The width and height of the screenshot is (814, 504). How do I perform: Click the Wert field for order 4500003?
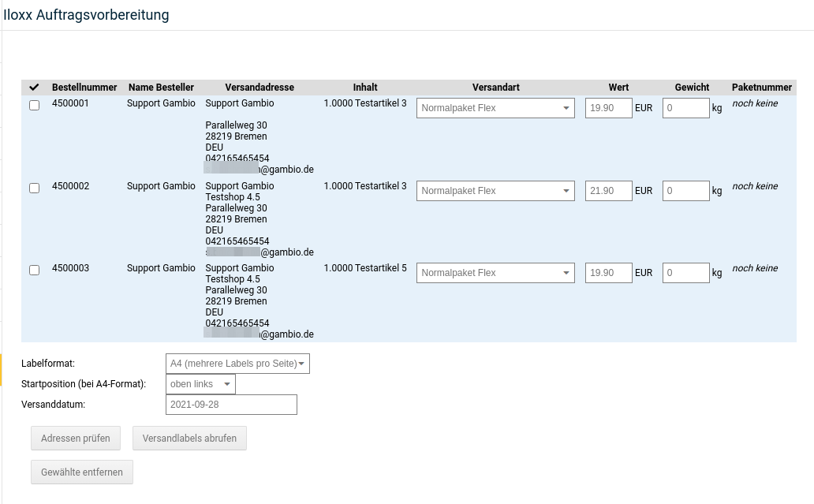608,273
